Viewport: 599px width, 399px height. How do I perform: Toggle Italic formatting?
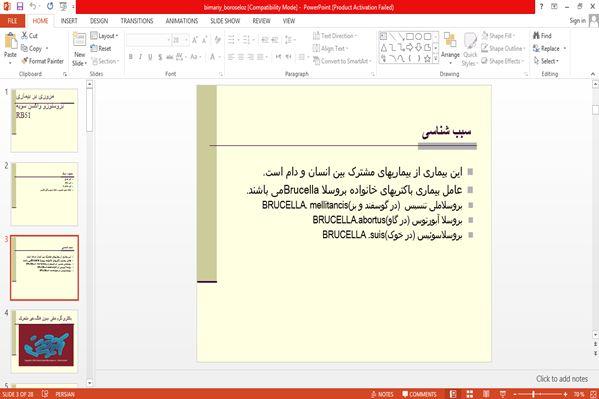click(x=140, y=57)
